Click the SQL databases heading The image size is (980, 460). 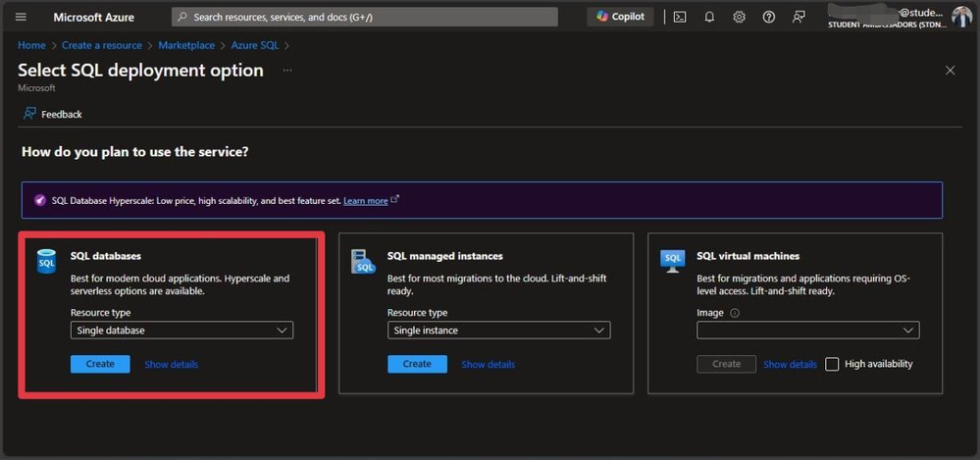tap(106, 256)
